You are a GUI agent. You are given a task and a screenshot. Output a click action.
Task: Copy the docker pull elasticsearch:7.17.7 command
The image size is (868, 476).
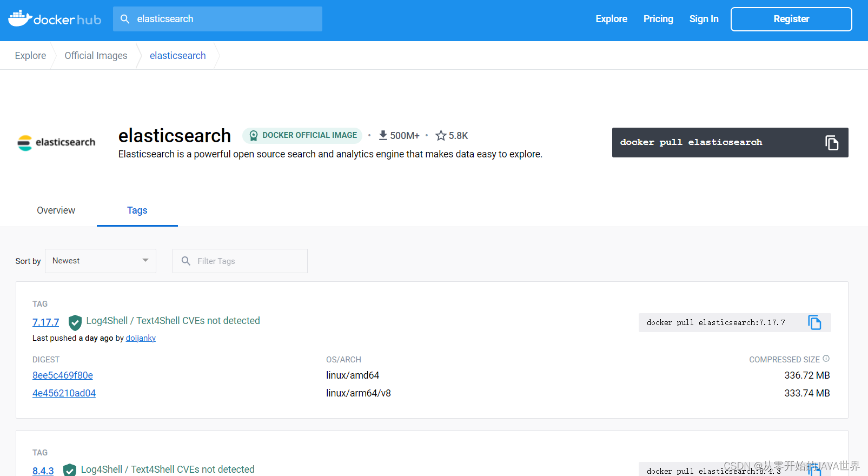pyautogui.click(x=814, y=322)
